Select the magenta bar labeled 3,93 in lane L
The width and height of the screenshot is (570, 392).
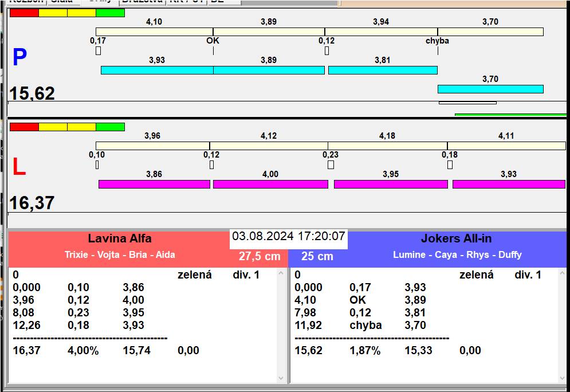(x=509, y=184)
